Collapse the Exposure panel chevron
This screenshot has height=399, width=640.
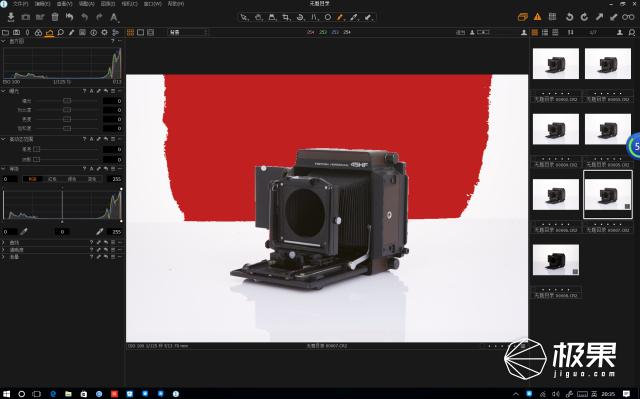click(4, 91)
